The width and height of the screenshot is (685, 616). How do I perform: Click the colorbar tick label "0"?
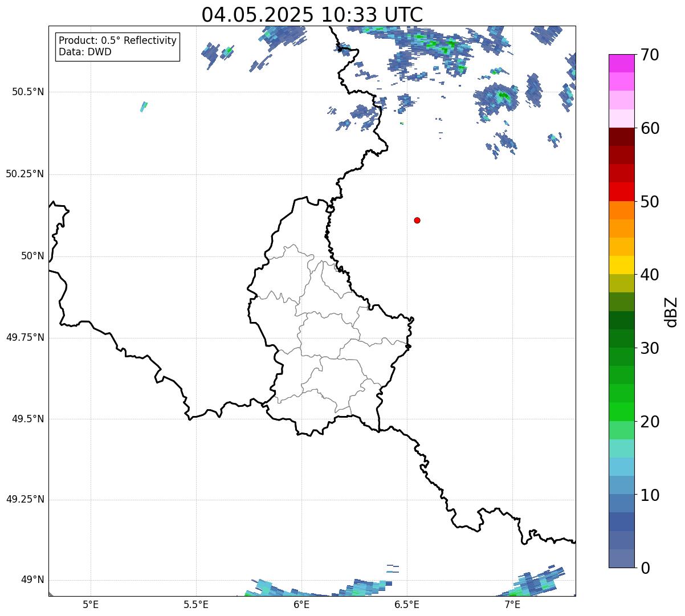pos(645,568)
